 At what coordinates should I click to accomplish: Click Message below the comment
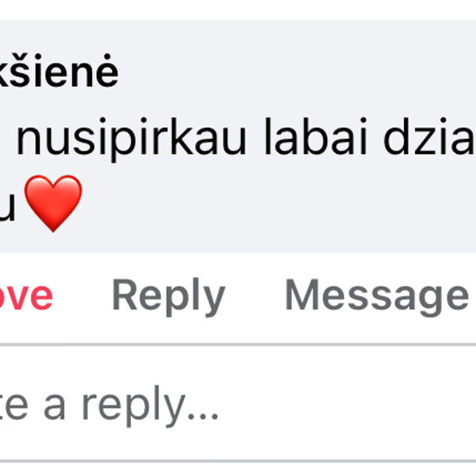pyautogui.click(x=376, y=296)
